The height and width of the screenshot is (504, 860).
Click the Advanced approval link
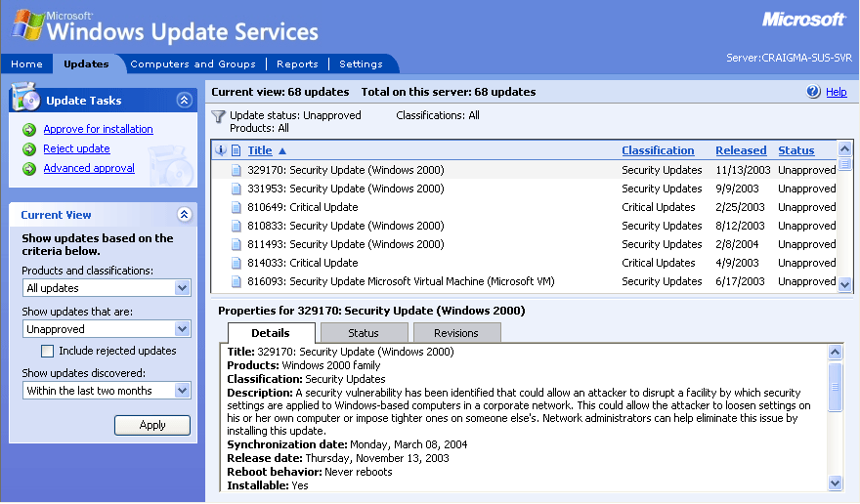click(x=89, y=168)
